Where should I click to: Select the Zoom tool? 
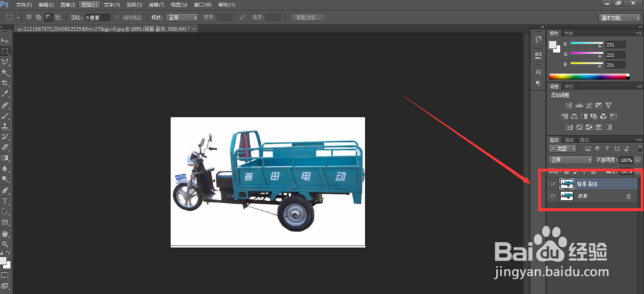click(5, 244)
